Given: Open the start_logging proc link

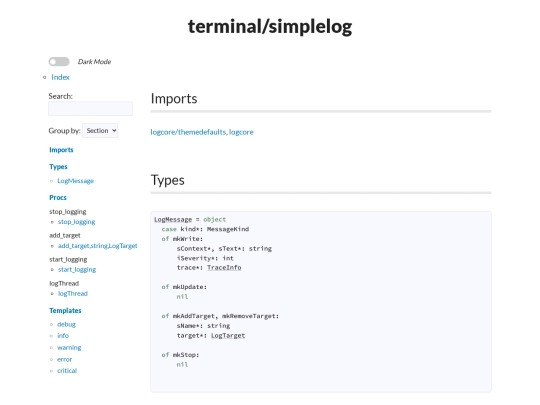Looking at the screenshot, I should [x=77, y=270].
